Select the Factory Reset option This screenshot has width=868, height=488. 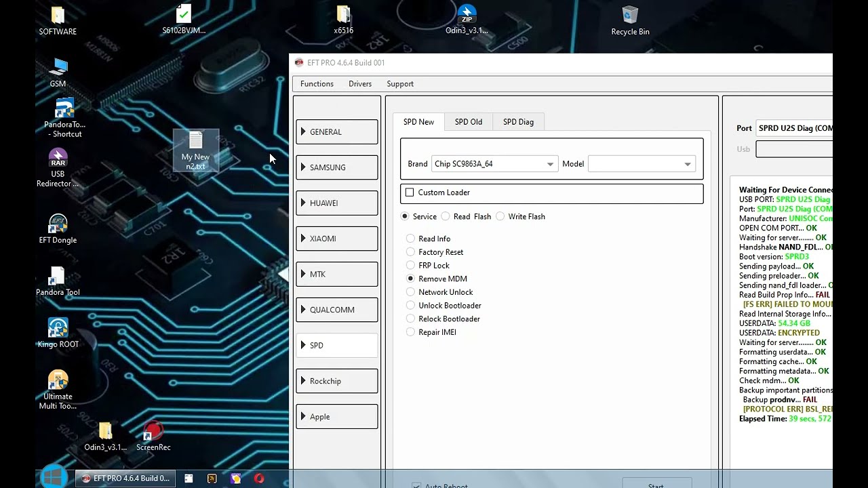click(x=410, y=252)
